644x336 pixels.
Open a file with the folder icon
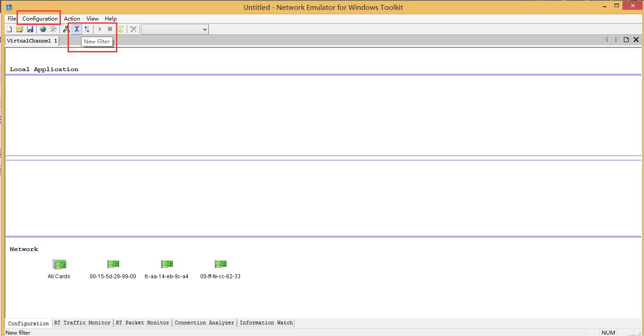click(20, 29)
